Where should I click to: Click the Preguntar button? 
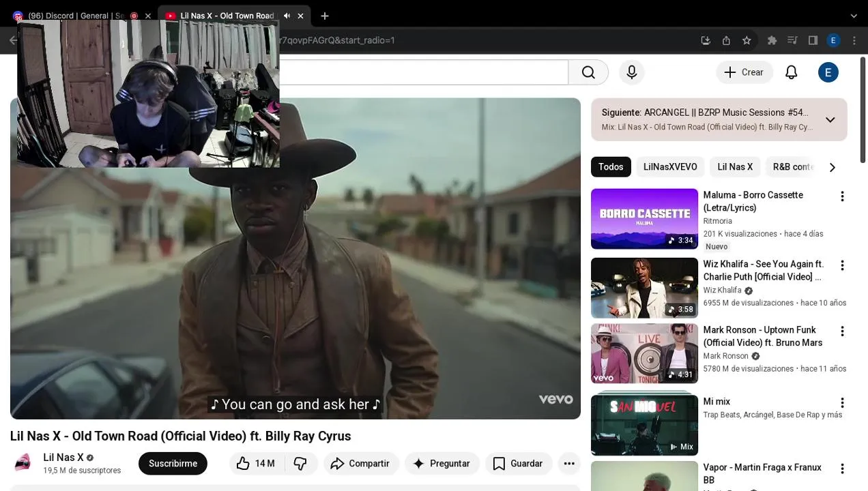coord(442,464)
